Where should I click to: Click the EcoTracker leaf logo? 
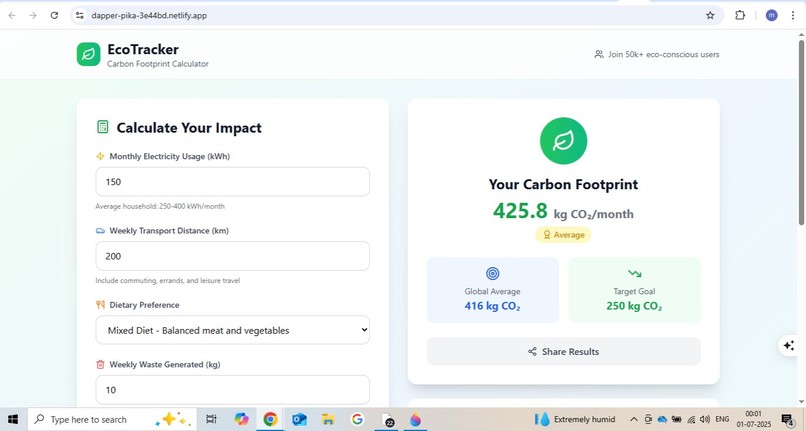(x=88, y=54)
